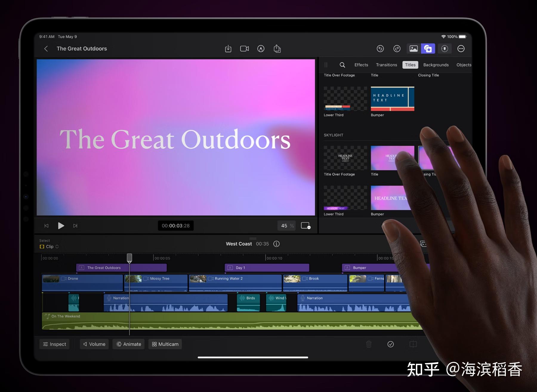Select the Wind audio clip
537x392 pixels.
click(x=276, y=303)
